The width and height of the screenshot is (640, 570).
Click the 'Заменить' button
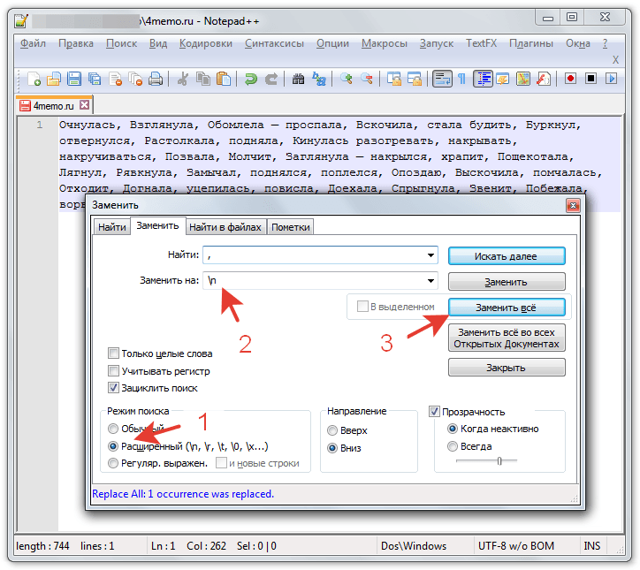507,282
